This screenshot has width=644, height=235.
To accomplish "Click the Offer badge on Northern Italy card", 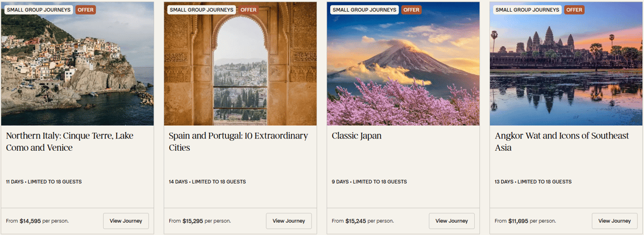I will tap(85, 10).
